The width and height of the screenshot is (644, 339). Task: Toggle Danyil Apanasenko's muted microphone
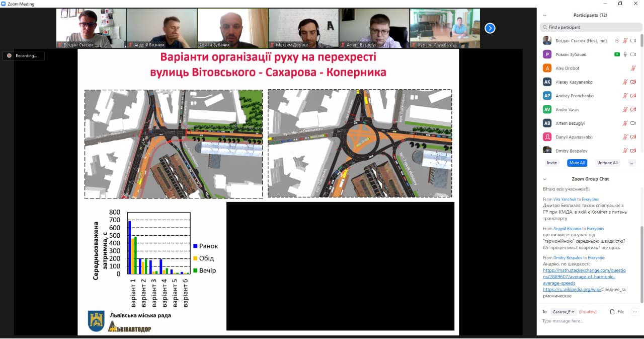click(x=625, y=137)
